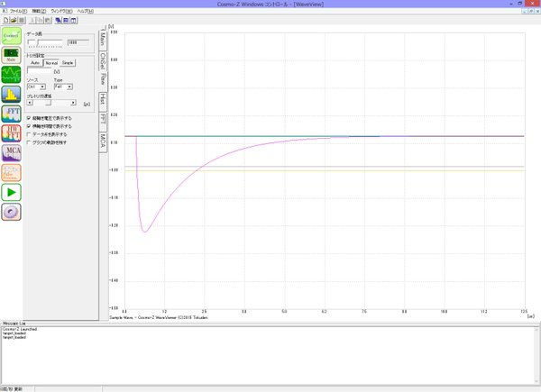Click the green Connect icon
Viewport: 541px width, 392px height.
[x=12, y=35]
